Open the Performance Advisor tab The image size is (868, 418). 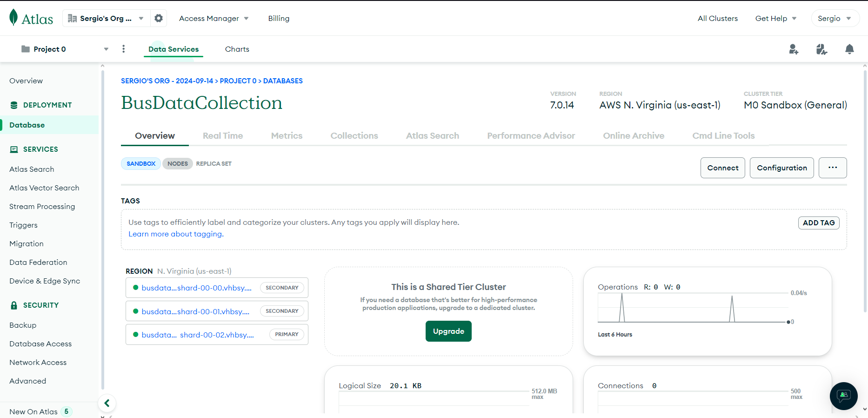[x=531, y=135]
